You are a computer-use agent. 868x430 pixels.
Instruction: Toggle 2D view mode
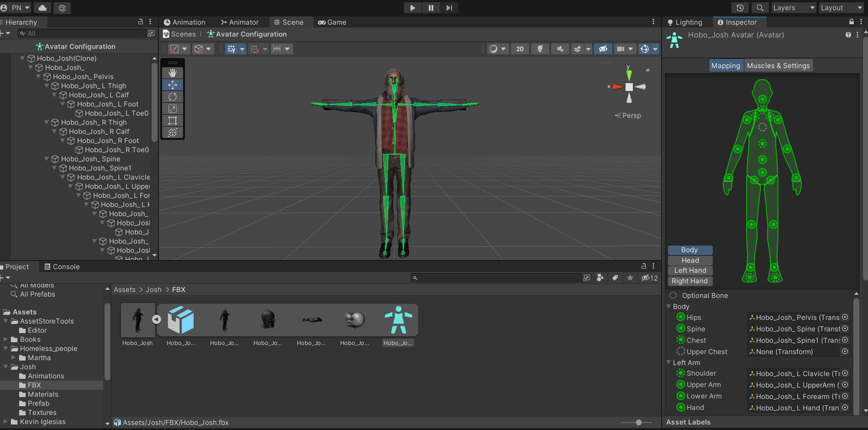[x=520, y=49]
